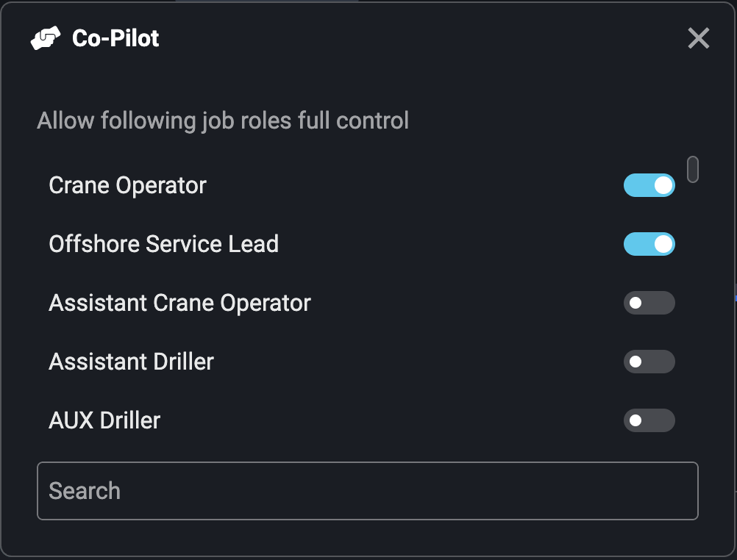Click the Co-Pilot handshake icon

[x=46, y=38]
